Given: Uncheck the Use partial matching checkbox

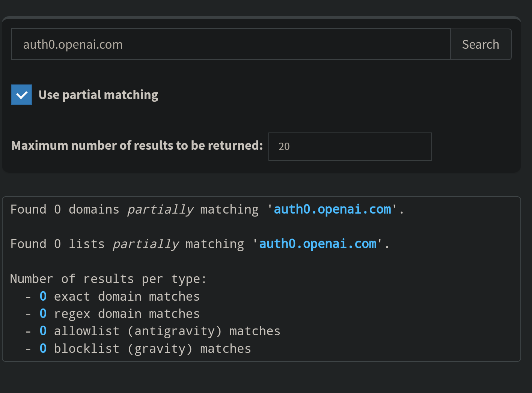Looking at the screenshot, I should pos(22,95).
